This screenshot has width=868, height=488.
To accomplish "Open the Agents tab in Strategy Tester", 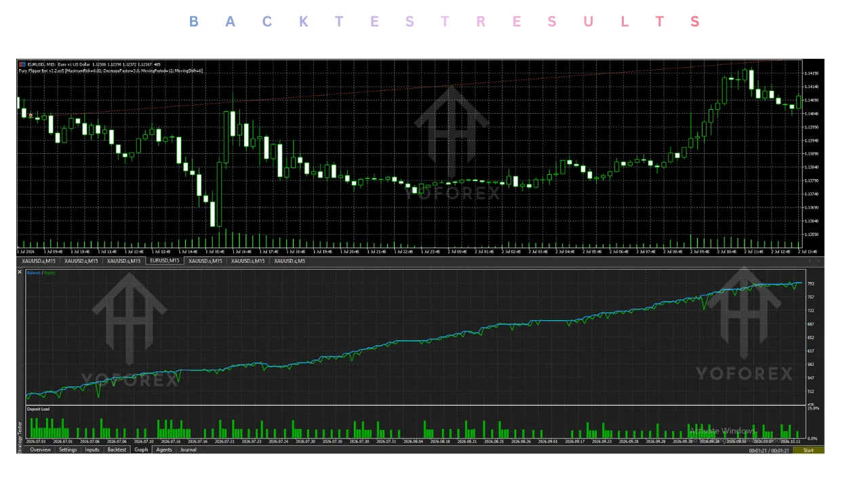I will [164, 449].
